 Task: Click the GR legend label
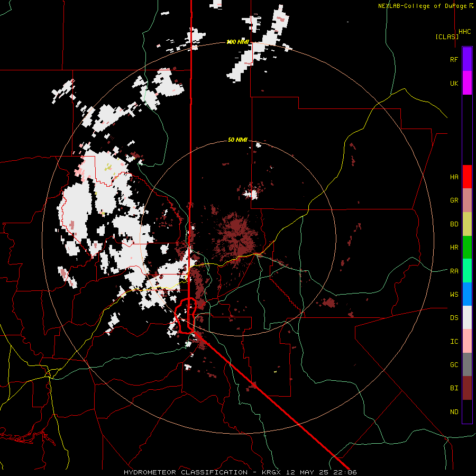pyautogui.click(x=454, y=200)
